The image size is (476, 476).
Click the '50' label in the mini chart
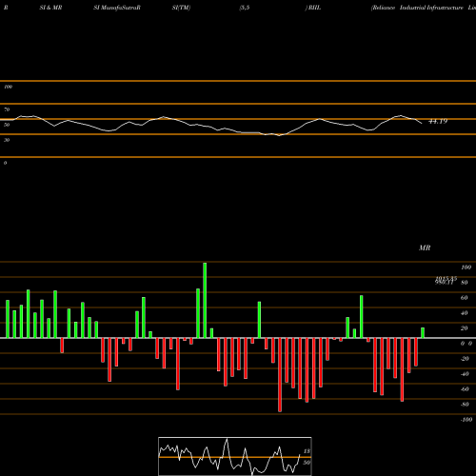pos(307,463)
